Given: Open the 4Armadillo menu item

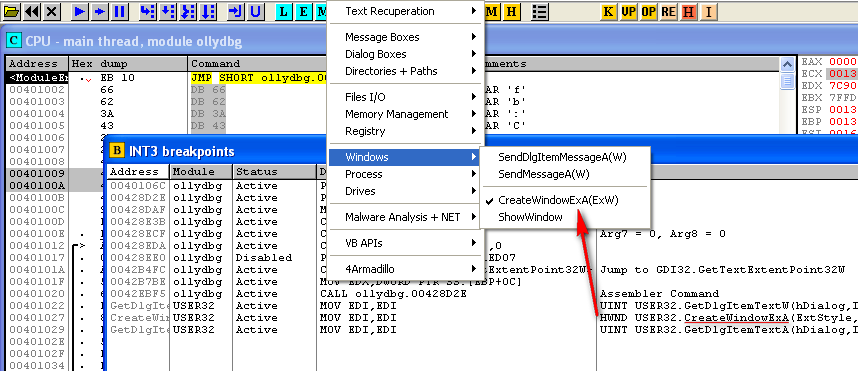Looking at the screenshot, I should pos(405,269).
